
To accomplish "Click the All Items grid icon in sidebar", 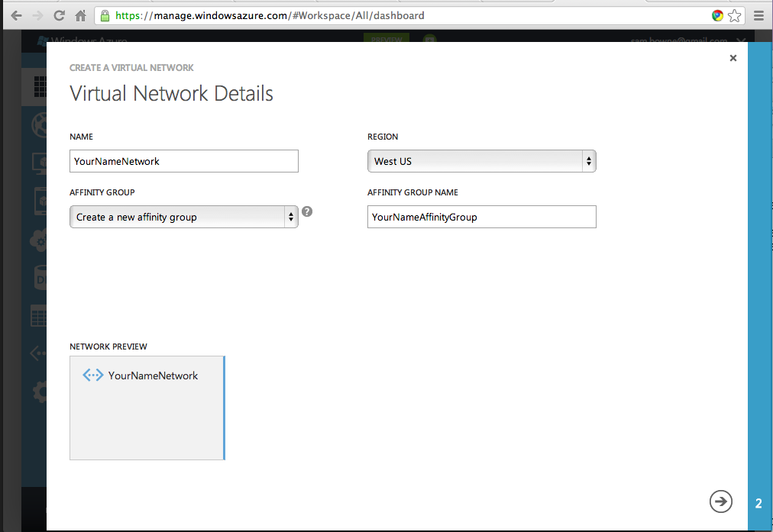I will point(40,87).
